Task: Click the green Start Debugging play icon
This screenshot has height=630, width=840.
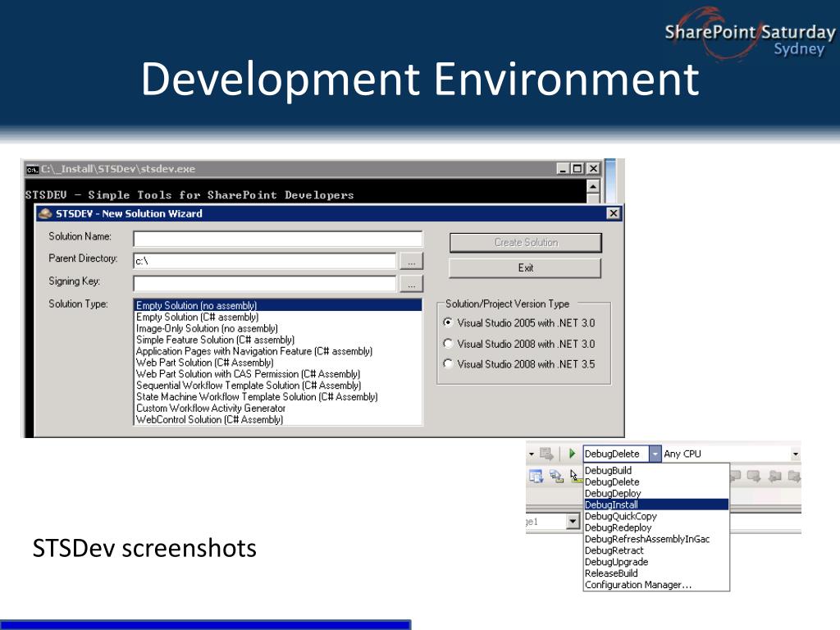Action: pos(572,454)
